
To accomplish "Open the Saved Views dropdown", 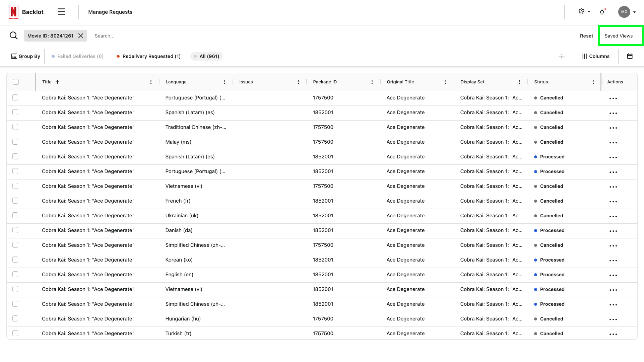I will (x=619, y=35).
